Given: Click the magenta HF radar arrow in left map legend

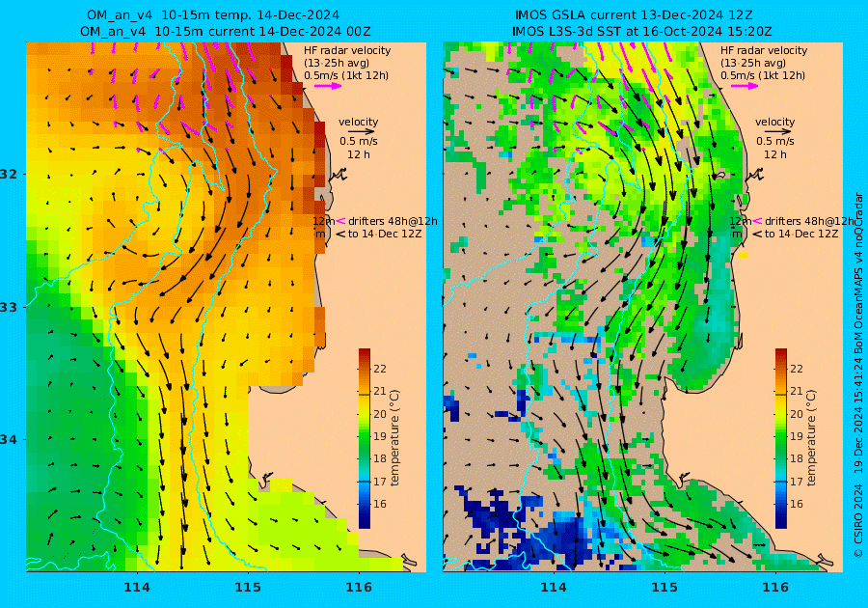Looking at the screenshot, I should tap(328, 86).
